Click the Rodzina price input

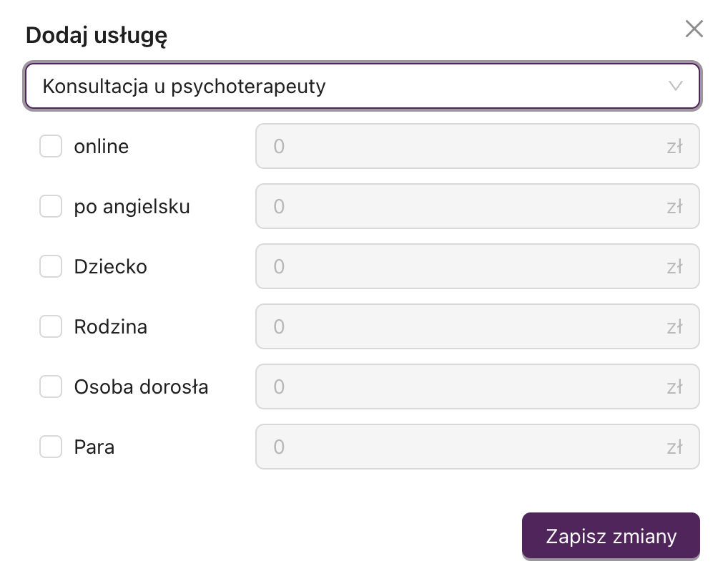[477, 326]
